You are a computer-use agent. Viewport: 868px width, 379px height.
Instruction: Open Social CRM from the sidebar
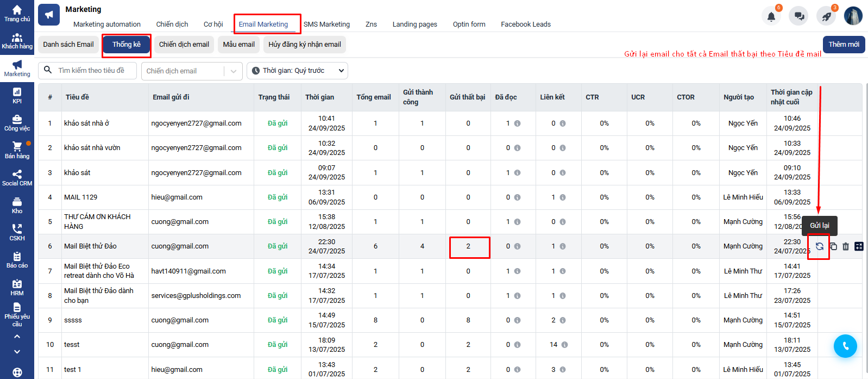(17, 178)
